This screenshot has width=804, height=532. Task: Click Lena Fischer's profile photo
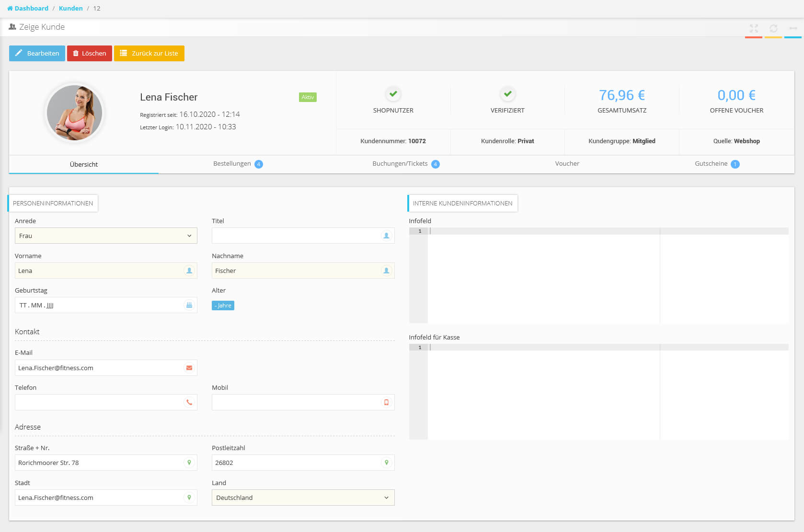click(74, 113)
